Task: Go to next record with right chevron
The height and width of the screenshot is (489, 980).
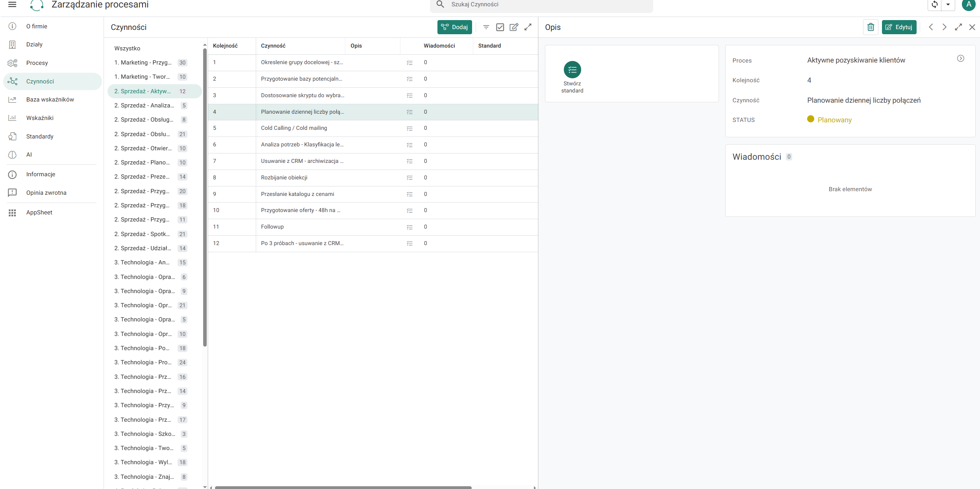Action: point(944,27)
